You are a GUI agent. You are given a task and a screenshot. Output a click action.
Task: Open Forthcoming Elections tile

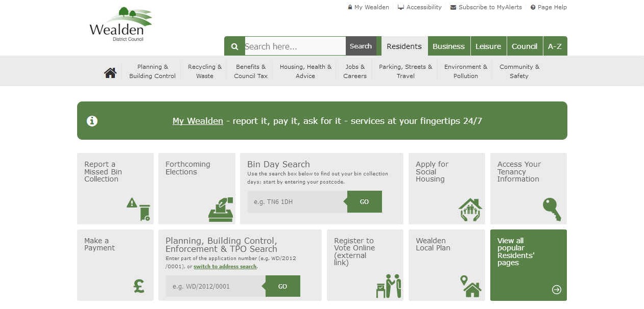click(197, 189)
